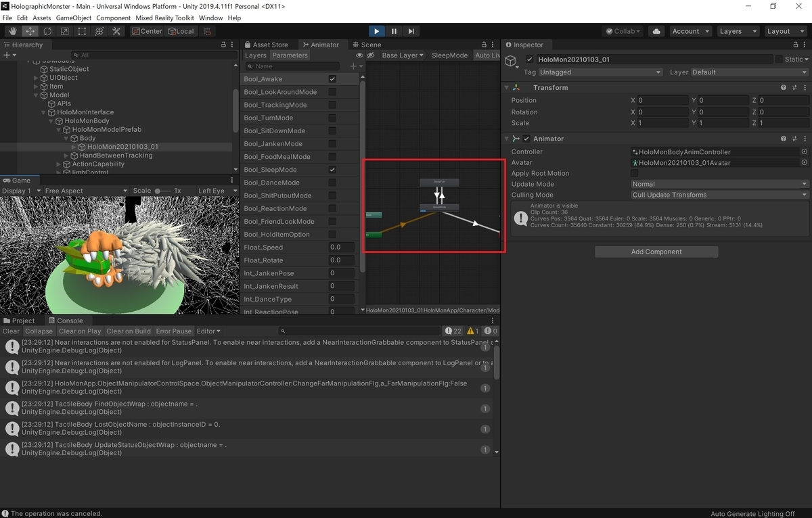Image resolution: width=812 pixels, height=518 pixels.
Task: Enable the Bool_LookAroundMode parameter
Action: coord(332,92)
